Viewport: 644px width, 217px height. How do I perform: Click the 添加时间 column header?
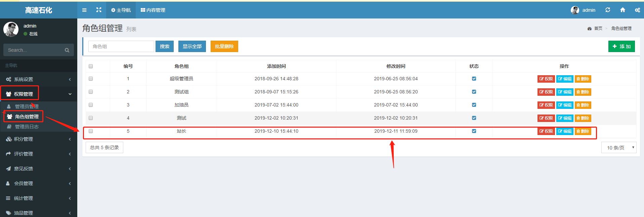pos(276,66)
